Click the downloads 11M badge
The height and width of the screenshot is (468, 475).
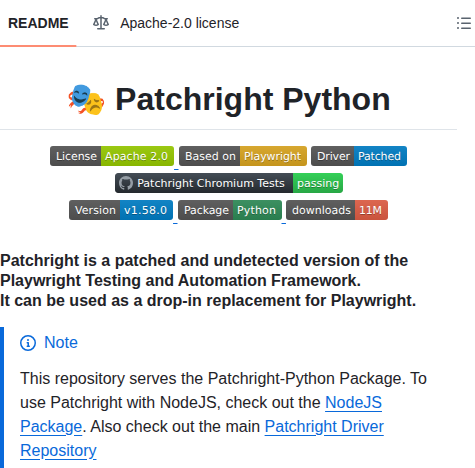tap(337, 210)
